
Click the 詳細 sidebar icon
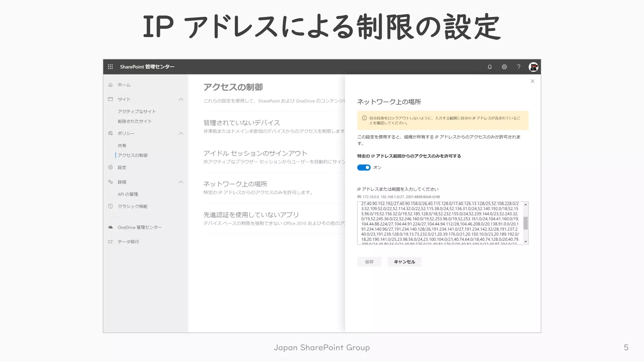(x=110, y=182)
